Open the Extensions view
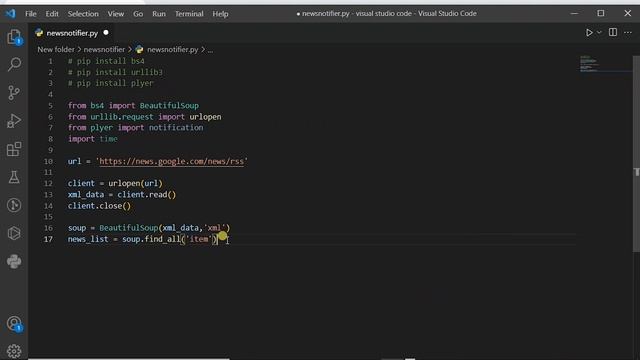640x360 pixels. click(14, 149)
